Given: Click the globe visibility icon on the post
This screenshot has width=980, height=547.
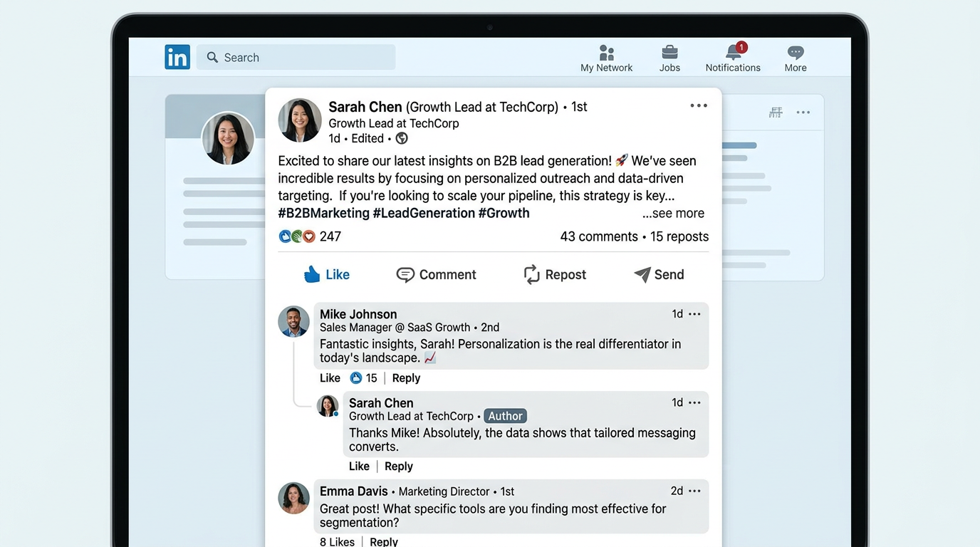Looking at the screenshot, I should 402,138.
